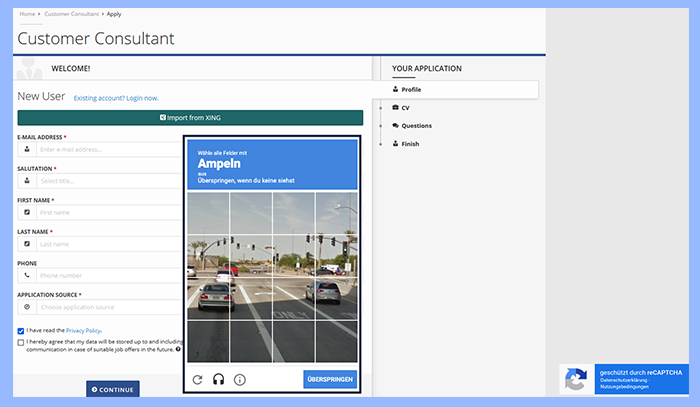Click Existing account Login now link

tap(116, 98)
